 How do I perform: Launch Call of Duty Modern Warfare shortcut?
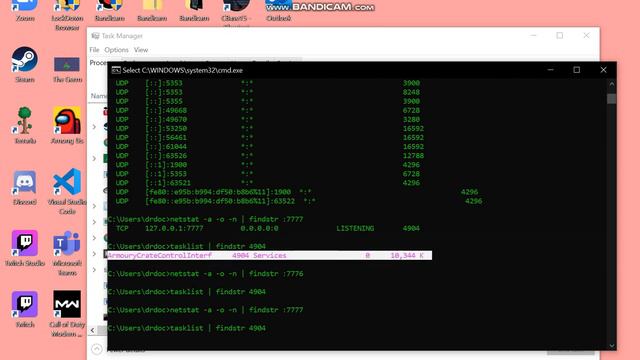point(67,314)
